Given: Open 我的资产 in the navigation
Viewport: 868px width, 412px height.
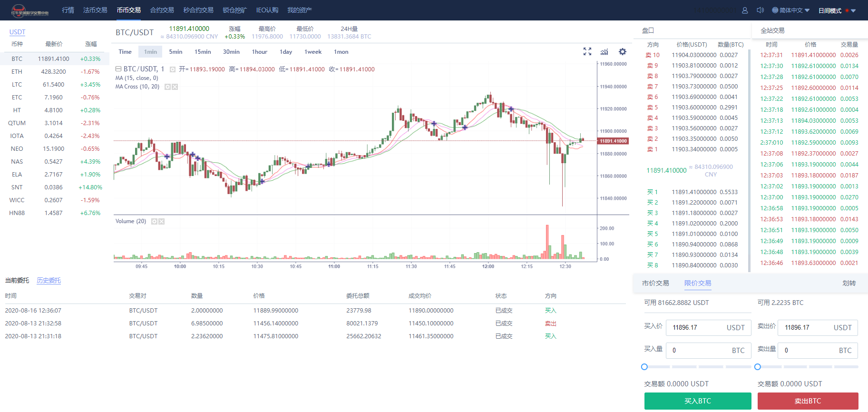Looking at the screenshot, I should (300, 10).
